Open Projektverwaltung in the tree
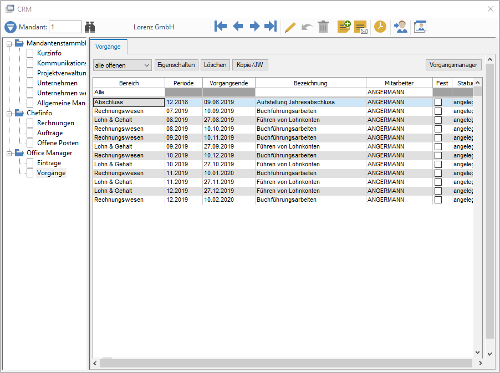 pyautogui.click(x=61, y=73)
